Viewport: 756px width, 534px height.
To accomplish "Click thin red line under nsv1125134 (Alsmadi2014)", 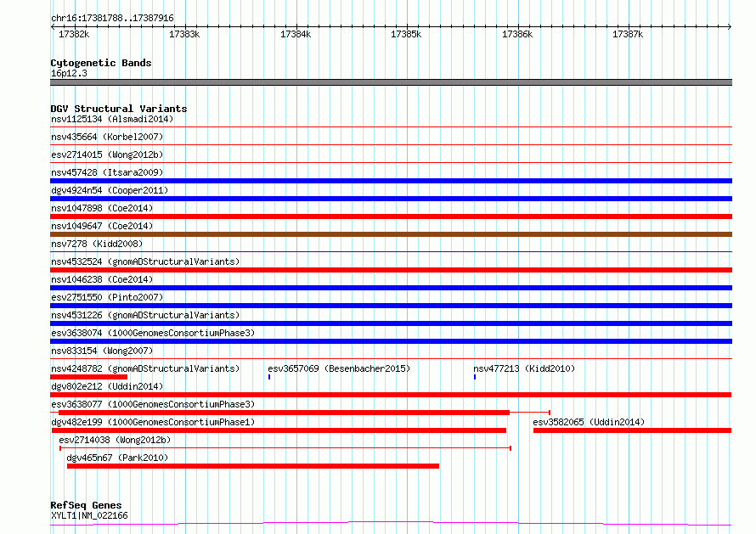I will point(391,127).
